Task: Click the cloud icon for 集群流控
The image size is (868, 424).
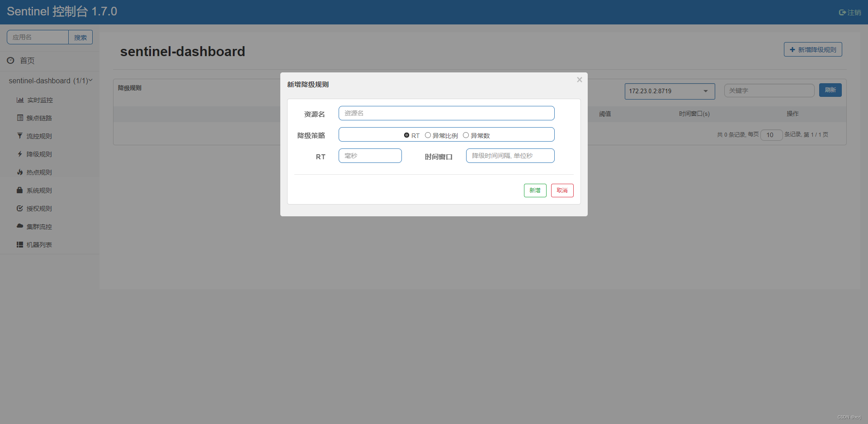Action: pyautogui.click(x=20, y=226)
